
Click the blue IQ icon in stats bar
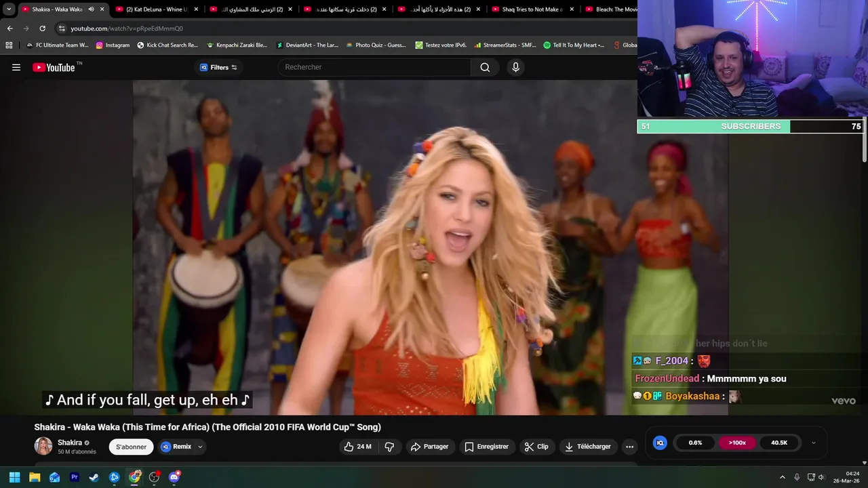pos(660,443)
